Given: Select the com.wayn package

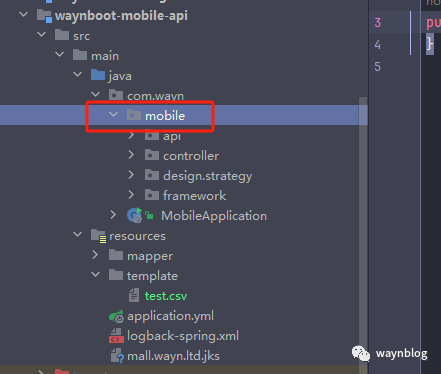Looking at the screenshot, I should coord(155,96).
